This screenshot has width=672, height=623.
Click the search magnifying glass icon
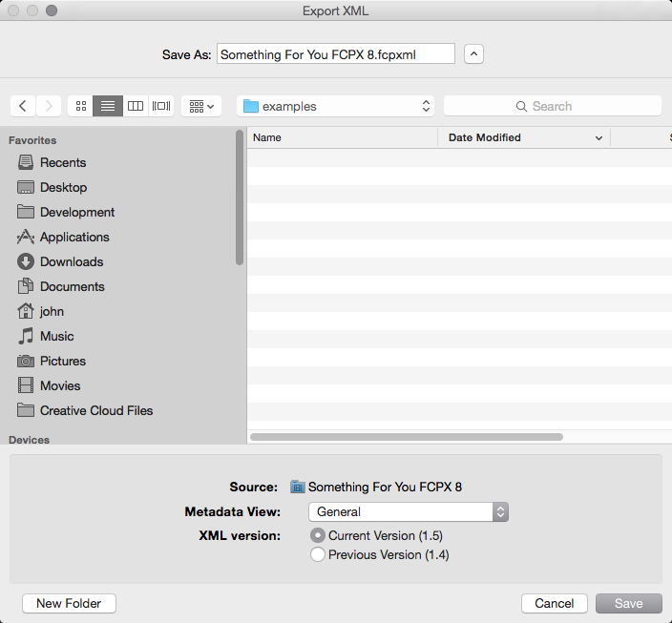(x=521, y=106)
